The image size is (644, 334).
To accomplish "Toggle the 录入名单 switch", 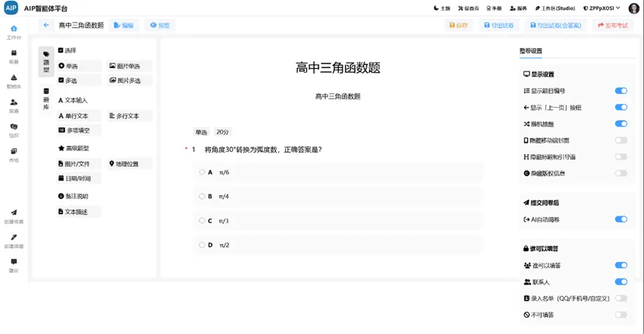I will (x=621, y=298).
